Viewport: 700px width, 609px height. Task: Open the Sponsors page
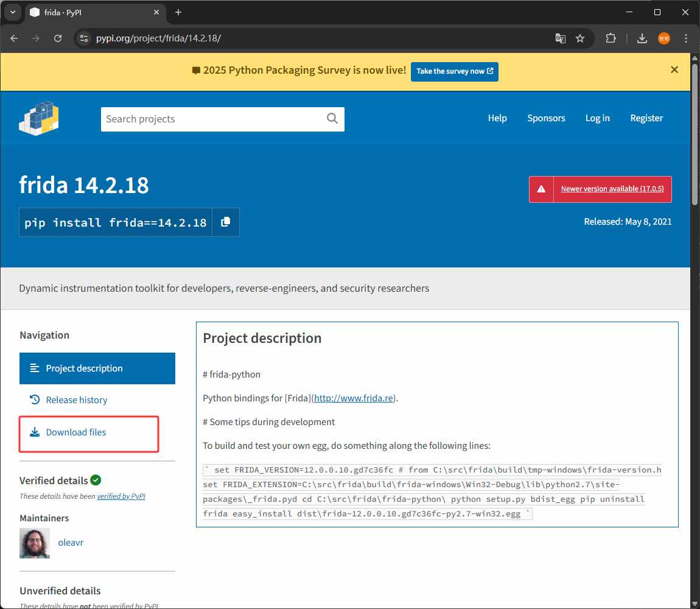click(x=546, y=118)
